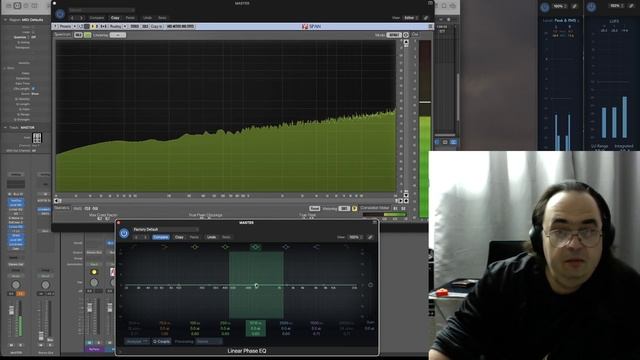Screen dimensions: 640x360
Task: Click the pan knob on the leftmost channel strip
Action: tap(16, 284)
